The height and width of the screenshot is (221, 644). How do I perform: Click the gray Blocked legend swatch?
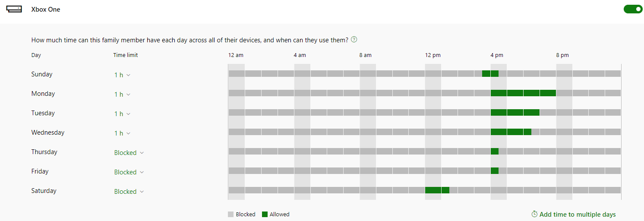(231, 214)
